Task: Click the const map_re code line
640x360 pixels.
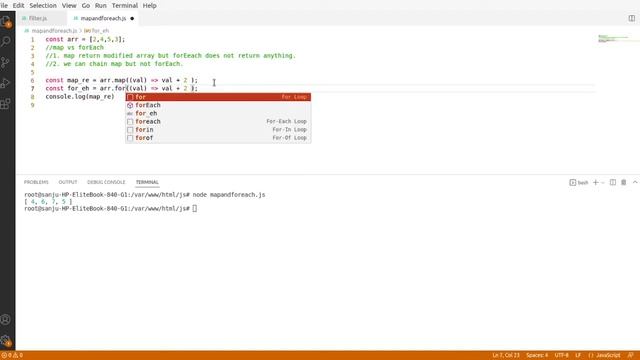Action: pos(121,80)
